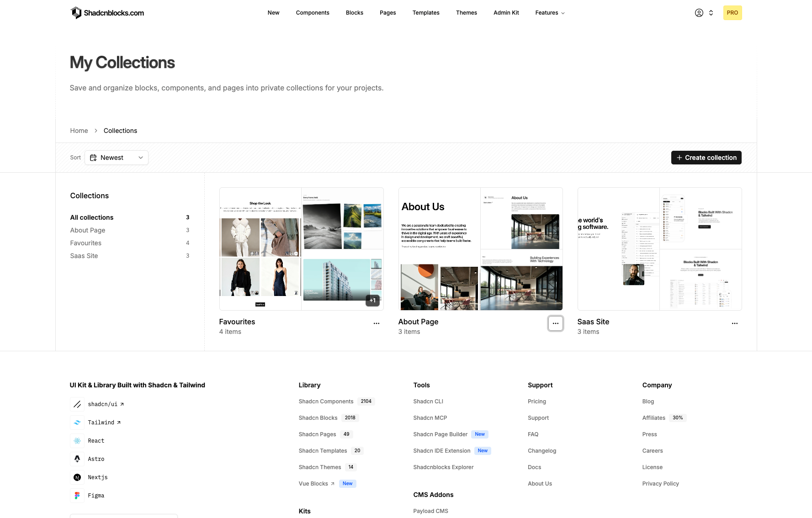Click the Astro rocket icon
This screenshot has width=812, height=518.
(x=77, y=459)
